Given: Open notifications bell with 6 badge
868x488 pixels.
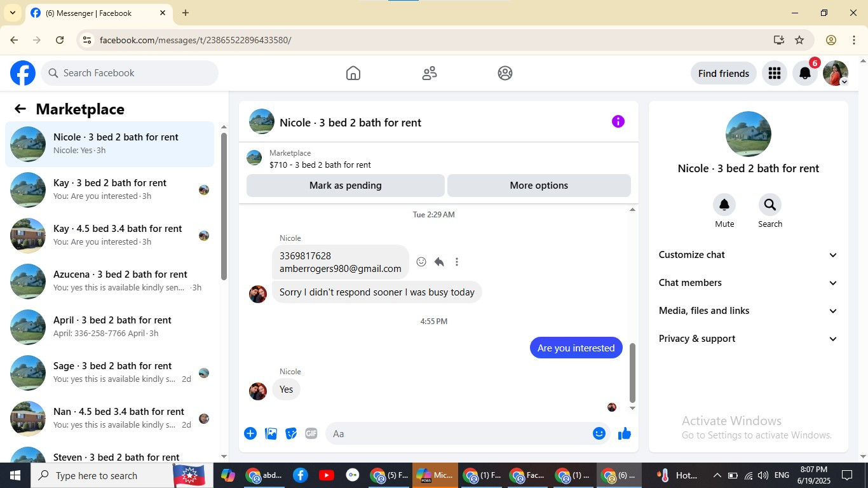Looking at the screenshot, I should (x=805, y=73).
